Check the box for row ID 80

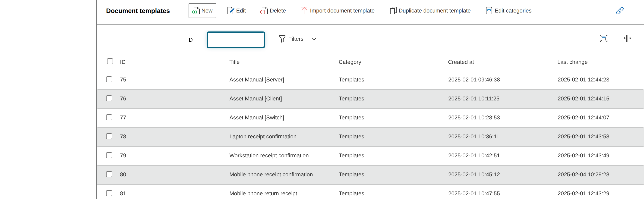[109, 174]
